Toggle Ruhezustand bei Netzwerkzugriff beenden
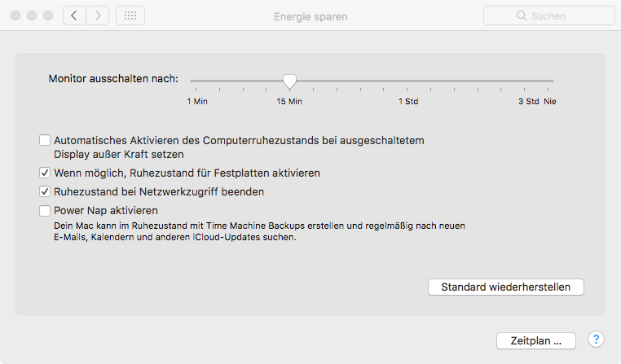Viewport: 621px width, 364px height. click(x=45, y=192)
